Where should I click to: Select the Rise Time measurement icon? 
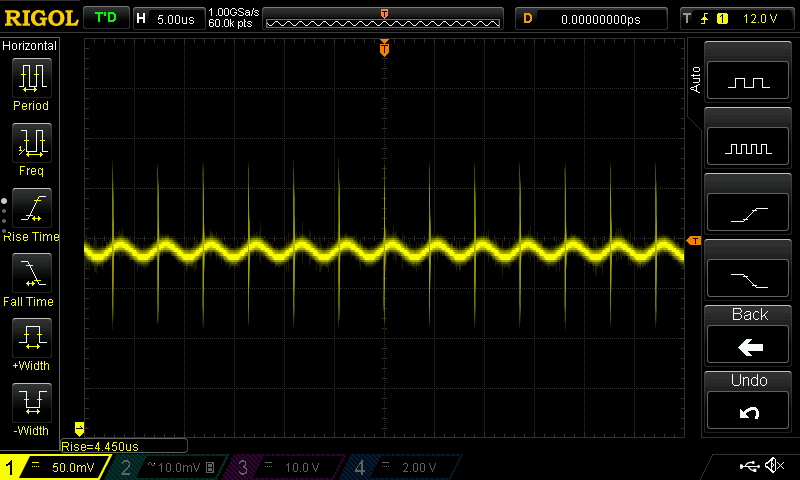point(32,208)
